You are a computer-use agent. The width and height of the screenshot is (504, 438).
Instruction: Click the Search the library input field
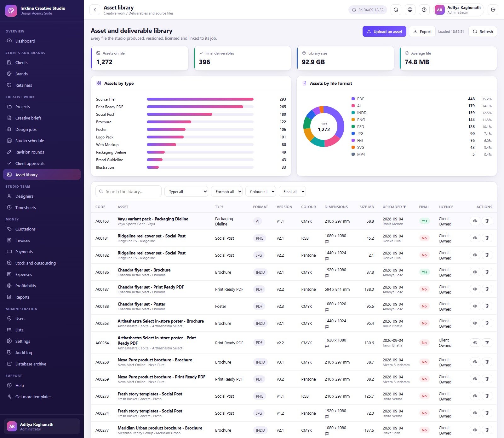point(129,191)
